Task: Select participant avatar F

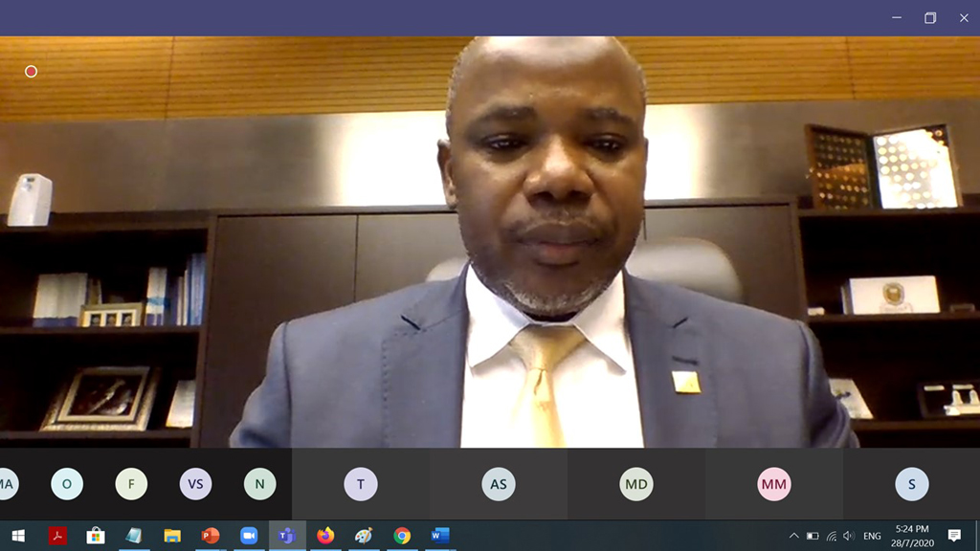Action: click(131, 483)
